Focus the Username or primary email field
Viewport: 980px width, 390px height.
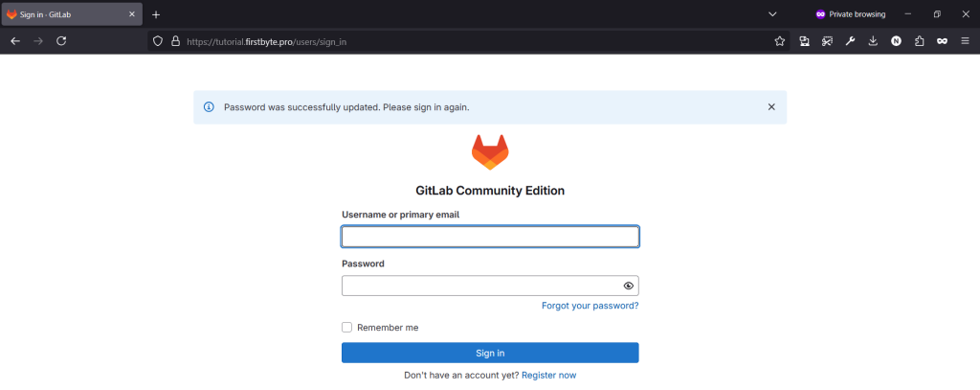[490, 237]
